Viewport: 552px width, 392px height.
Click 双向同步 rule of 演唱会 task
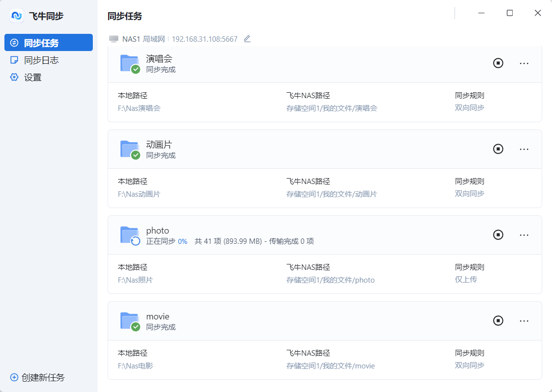[x=469, y=108]
